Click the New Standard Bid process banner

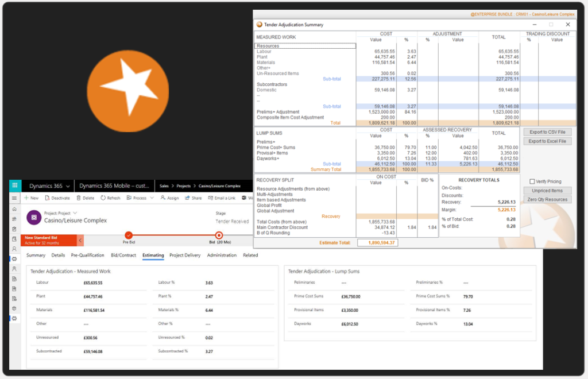click(x=49, y=240)
